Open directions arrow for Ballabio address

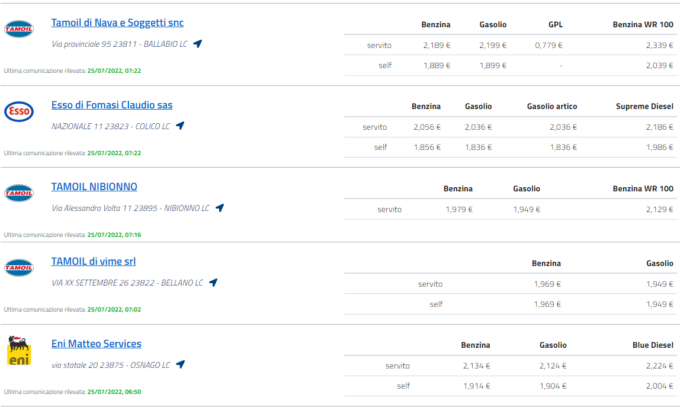[x=198, y=44]
